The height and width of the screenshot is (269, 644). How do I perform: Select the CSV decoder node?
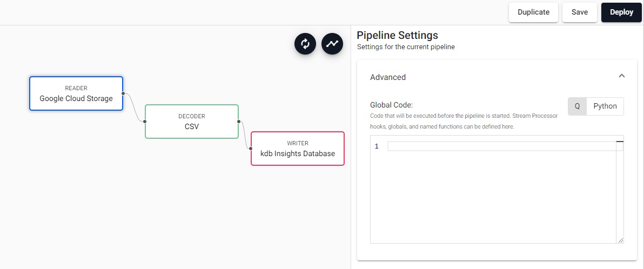point(192,122)
